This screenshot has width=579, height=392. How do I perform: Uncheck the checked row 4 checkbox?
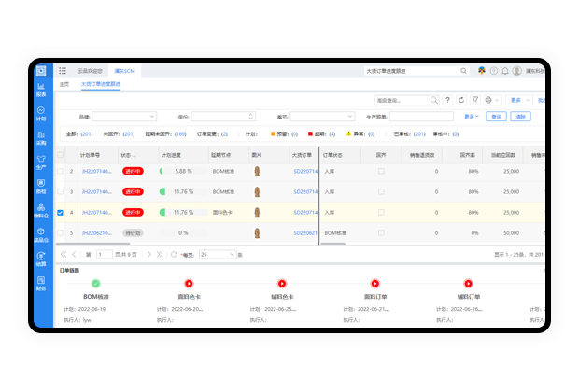click(x=61, y=212)
